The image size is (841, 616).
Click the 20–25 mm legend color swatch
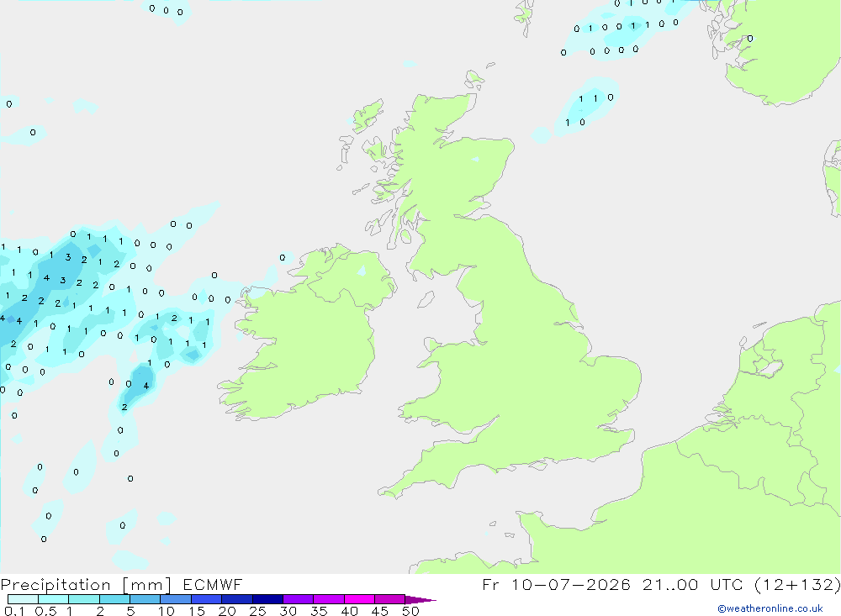click(x=236, y=599)
